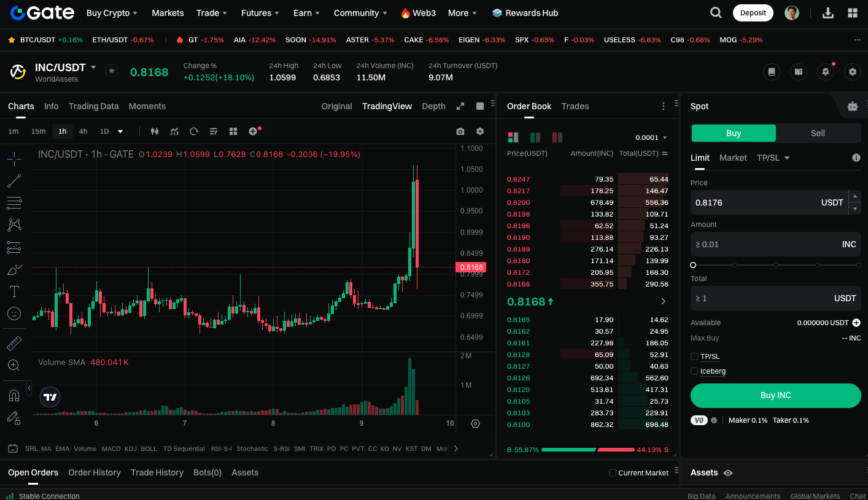This screenshot has height=500, width=868.
Task: Expand the Futures navigation menu
Action: pos(260,13)
